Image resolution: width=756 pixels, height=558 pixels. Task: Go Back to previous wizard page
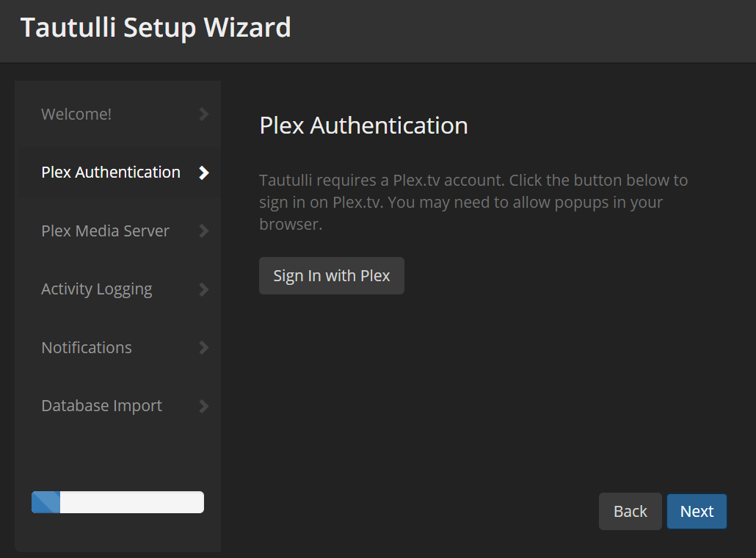630,512
